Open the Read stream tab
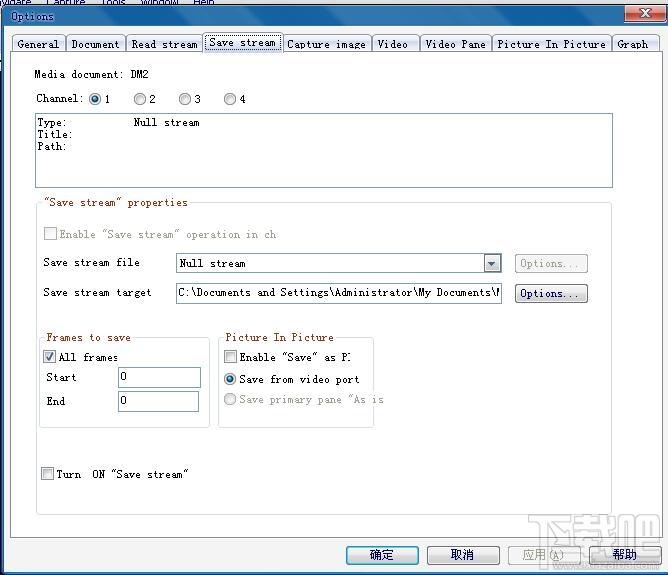 [x=164, y=44]
